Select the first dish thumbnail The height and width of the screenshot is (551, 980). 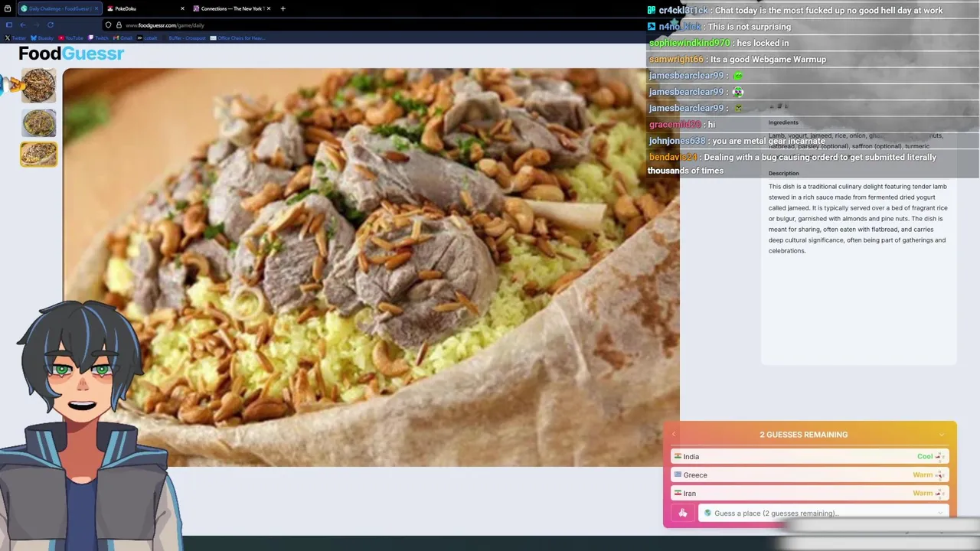point(38,86)
